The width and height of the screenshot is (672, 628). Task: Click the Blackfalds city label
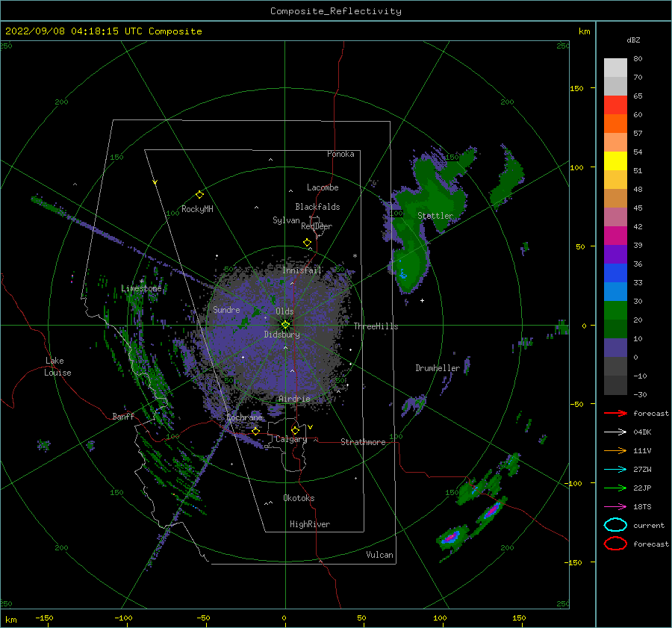pyautogui.click(x=317, y=207)
